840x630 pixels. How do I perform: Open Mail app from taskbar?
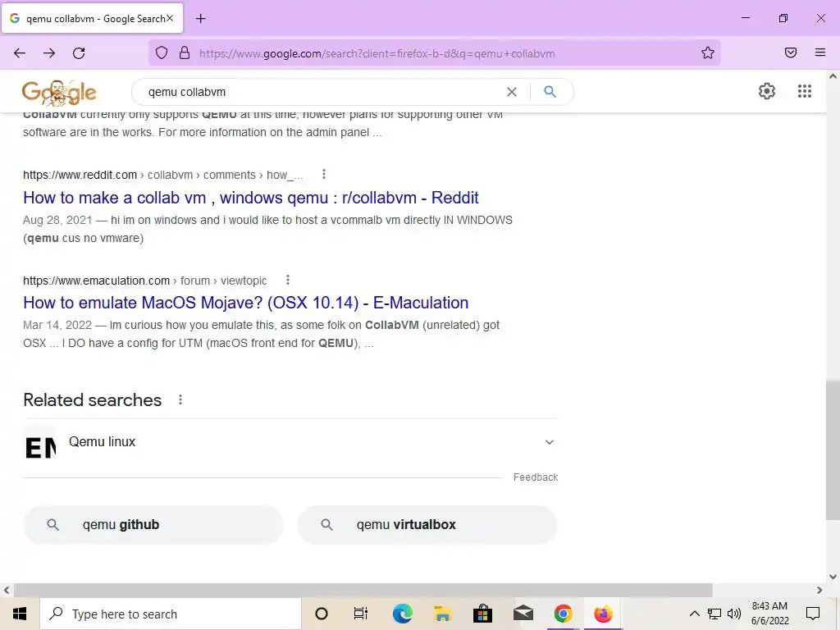(x=523, y=614)
